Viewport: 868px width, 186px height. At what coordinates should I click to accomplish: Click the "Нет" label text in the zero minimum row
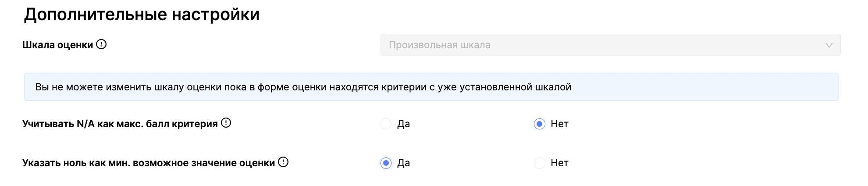(x=559, y=163)
